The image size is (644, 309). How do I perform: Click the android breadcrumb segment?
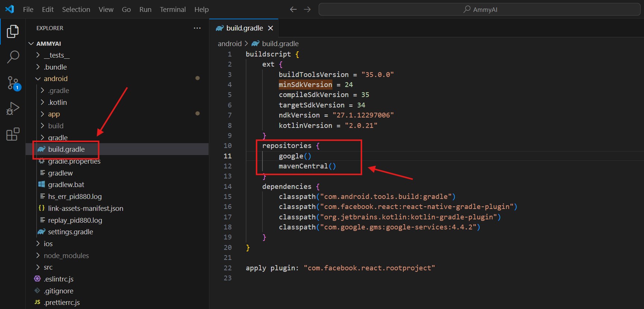[x=229, y=44]
